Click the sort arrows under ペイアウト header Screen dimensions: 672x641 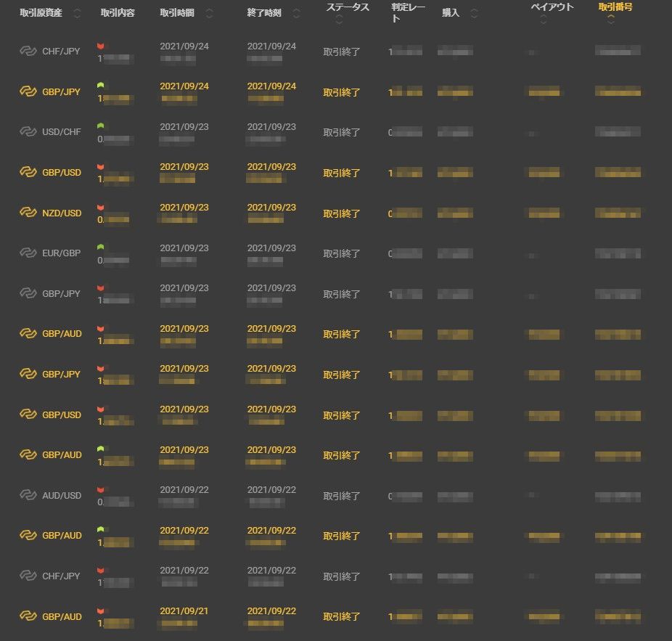(x=543, y=20)
